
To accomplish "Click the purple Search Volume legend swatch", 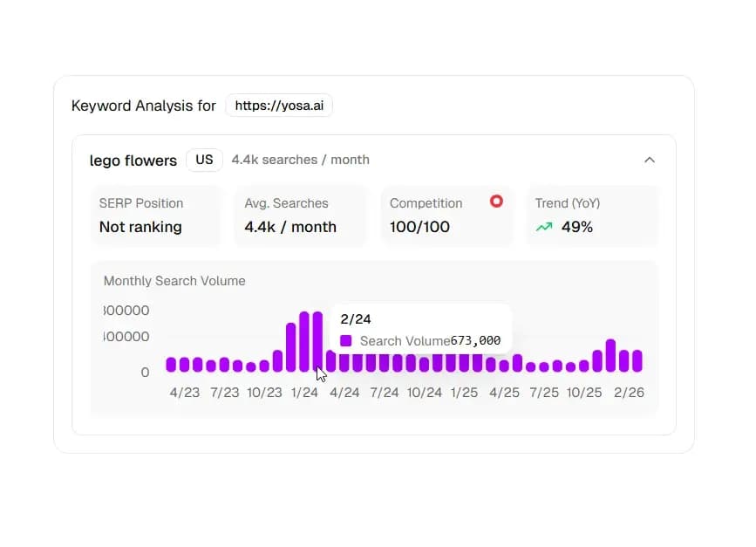I will pyautogui.click(x=345, y=340).
